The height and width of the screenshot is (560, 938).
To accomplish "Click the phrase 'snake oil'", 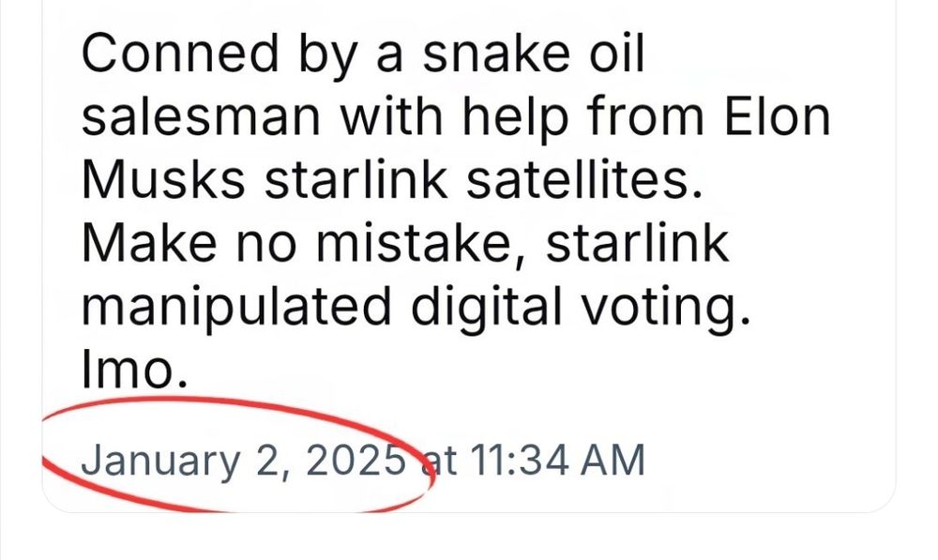I will click(533, 53).
